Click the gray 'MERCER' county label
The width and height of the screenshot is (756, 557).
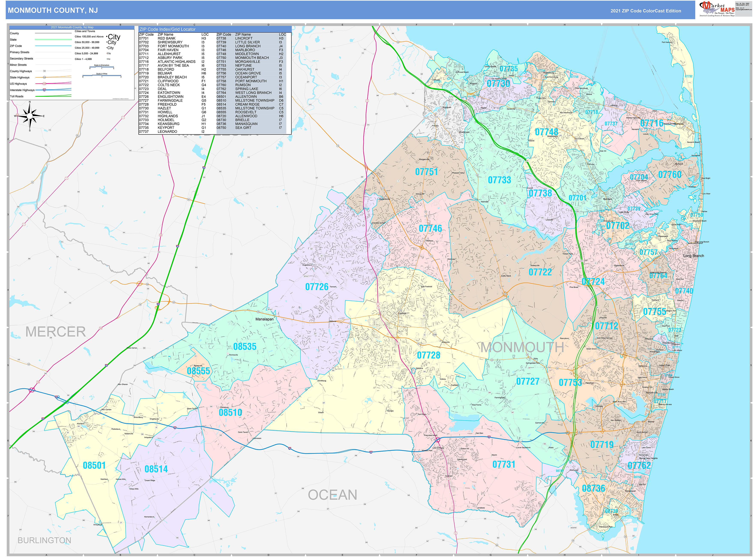point(56,332)
